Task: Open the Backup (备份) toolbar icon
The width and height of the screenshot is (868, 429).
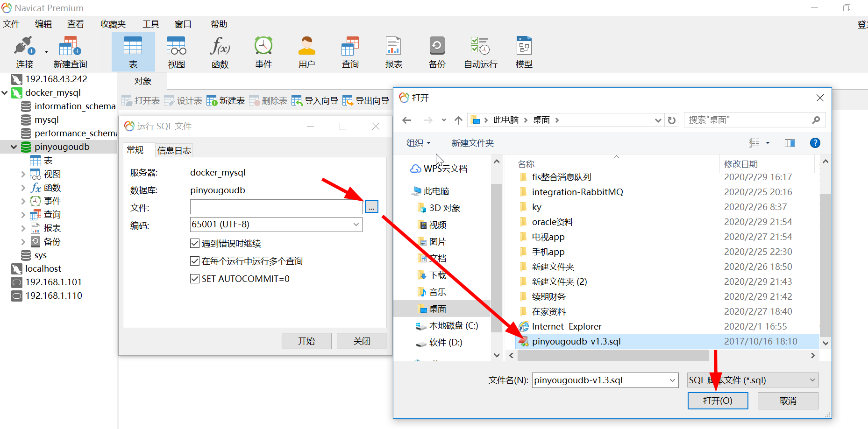Action: (x=437, y=52)
